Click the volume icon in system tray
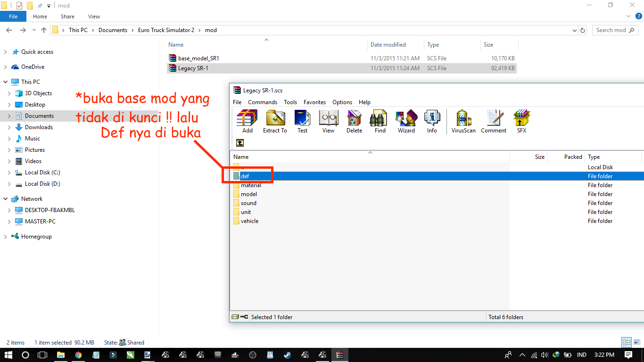Viewport: 644px width, 362px height. (x=545, y=355)
